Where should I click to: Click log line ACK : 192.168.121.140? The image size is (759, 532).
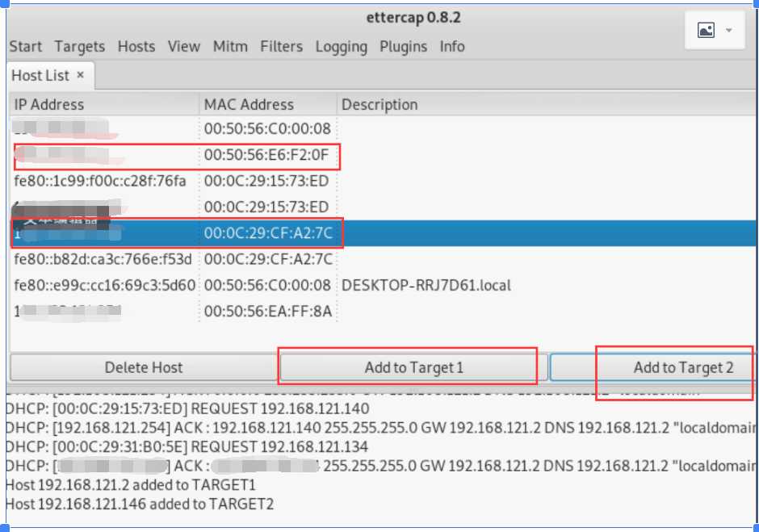[381, 427]
